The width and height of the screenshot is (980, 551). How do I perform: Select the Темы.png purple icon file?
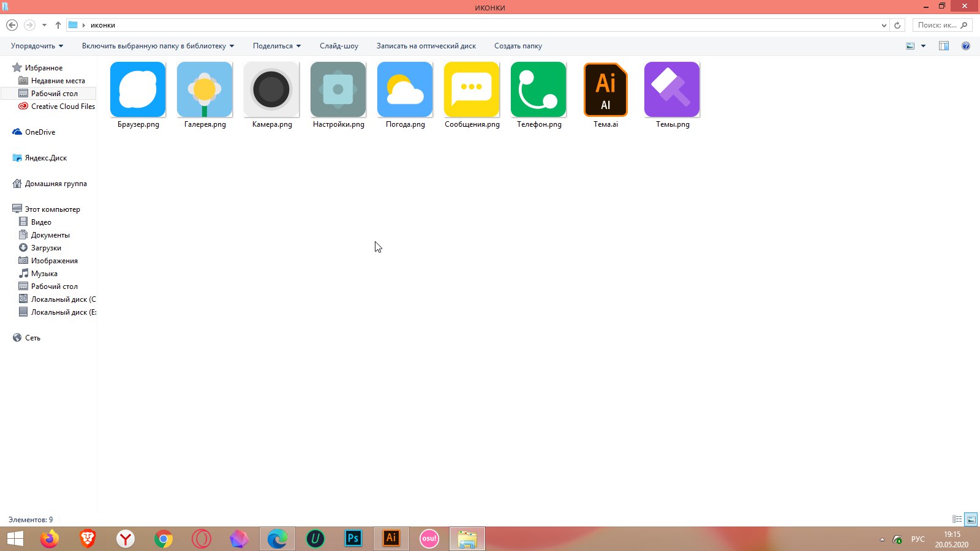tap(672, 89)
